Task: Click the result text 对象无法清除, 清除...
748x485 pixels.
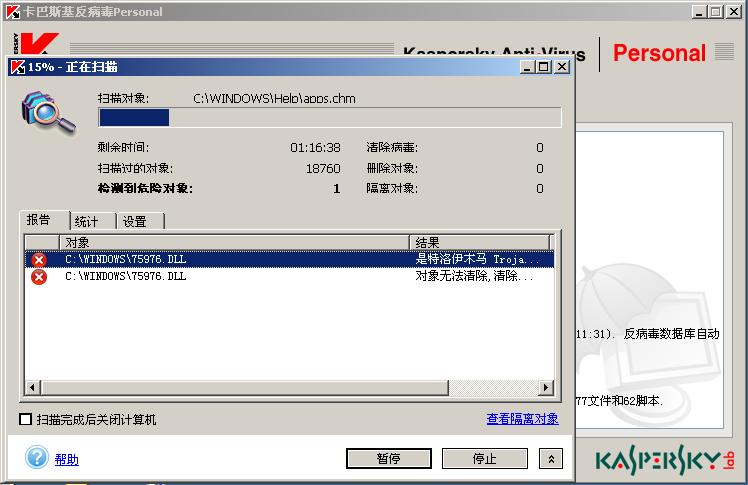Action: 475,277
